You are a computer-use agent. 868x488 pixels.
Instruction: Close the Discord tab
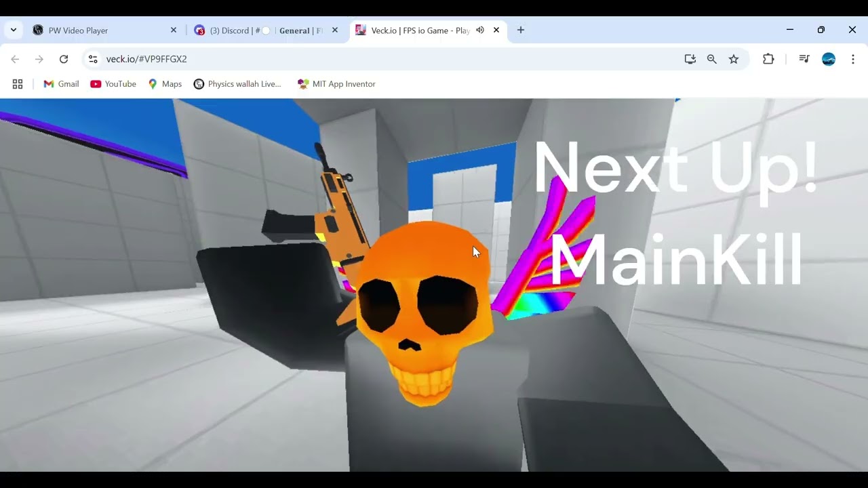[x=335, y=30]
